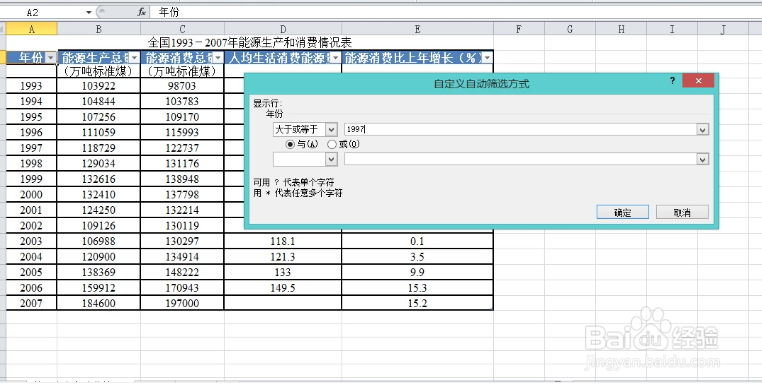Click cell with value 15.2
This screenshot has width=762, height=388.
417,303
